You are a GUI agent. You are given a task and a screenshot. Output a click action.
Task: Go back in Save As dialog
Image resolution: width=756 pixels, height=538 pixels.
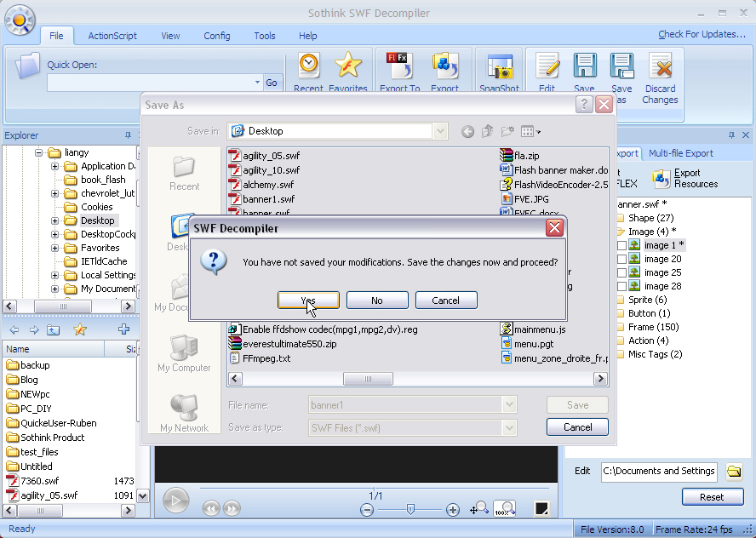pos(467,131)
